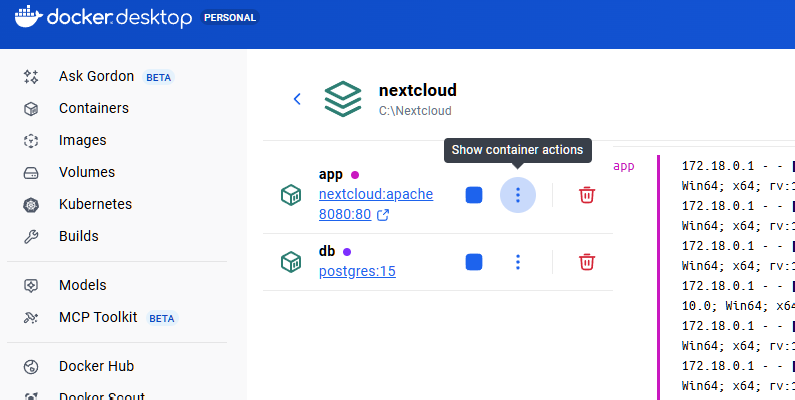The width and height of the screenshot is (795, 400).
Task: Open container actions for app
Action: tap(517, 194)
